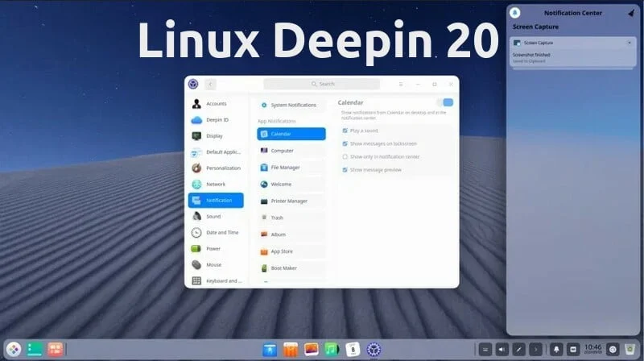
Task: Select Deepin ID in the sidebar
Action: point(216,119)
